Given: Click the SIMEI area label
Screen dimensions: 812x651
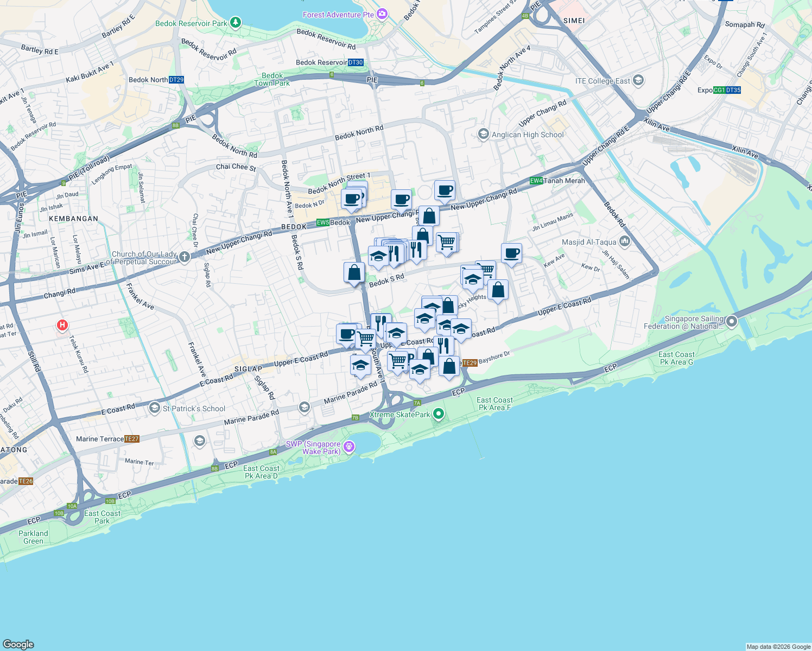Looking at the screenshot, I should [x=574, y=21].
